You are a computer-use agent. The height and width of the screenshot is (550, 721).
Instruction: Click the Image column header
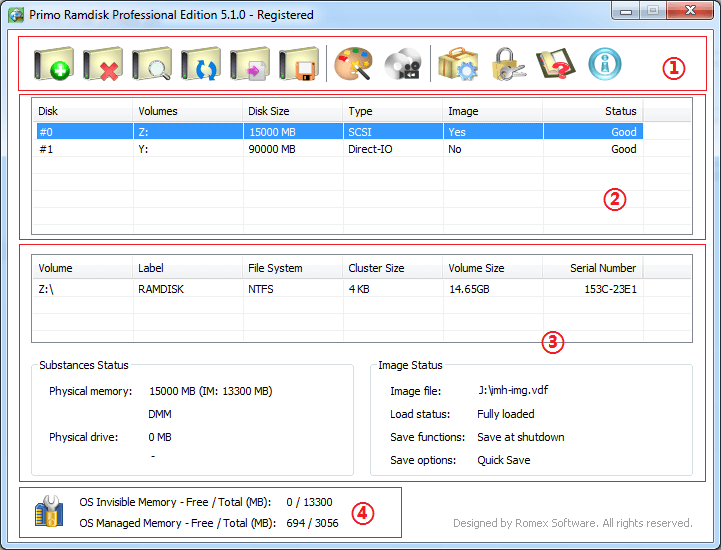tap(493, 111)
